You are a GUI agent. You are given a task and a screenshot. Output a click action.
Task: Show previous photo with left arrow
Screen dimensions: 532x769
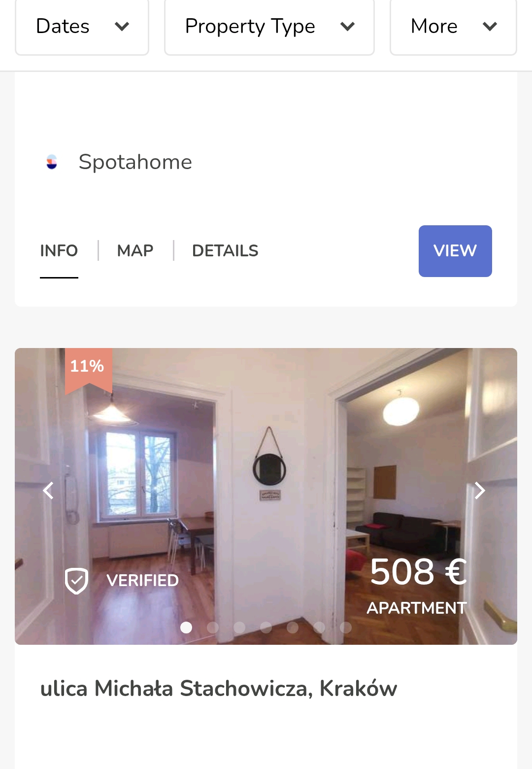point(48,490)
